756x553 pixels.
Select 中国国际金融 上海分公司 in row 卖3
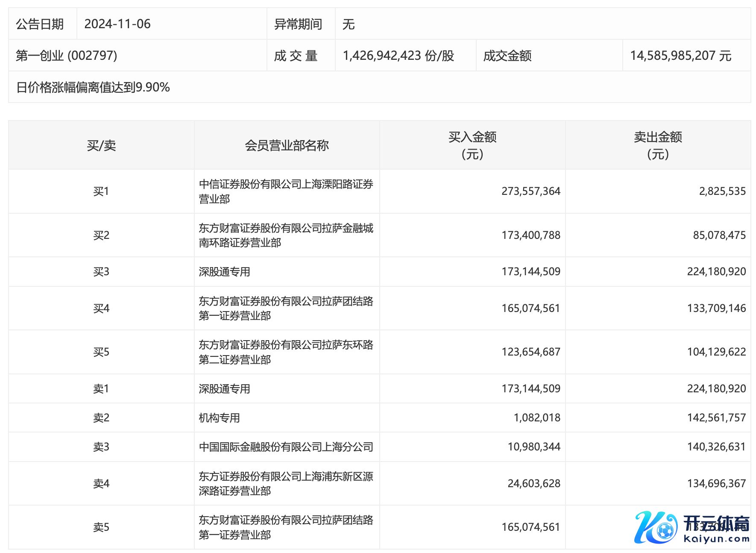click(x=286, y=447)
